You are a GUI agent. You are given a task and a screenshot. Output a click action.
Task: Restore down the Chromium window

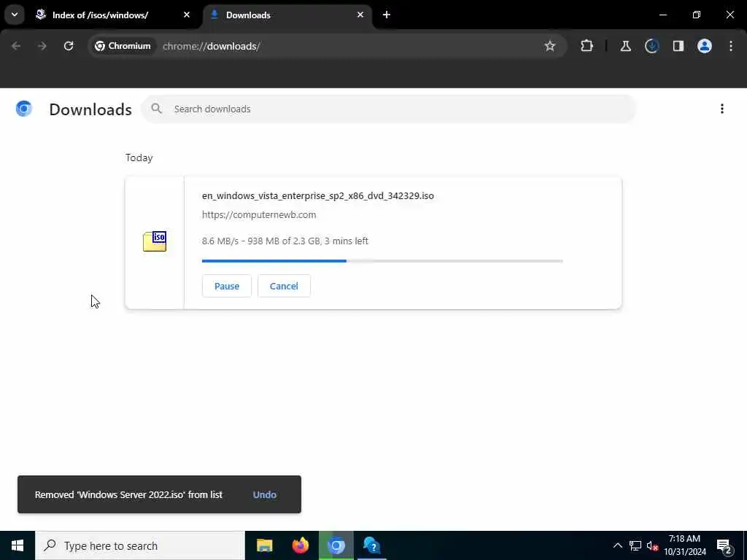click(x=697, y=15)
